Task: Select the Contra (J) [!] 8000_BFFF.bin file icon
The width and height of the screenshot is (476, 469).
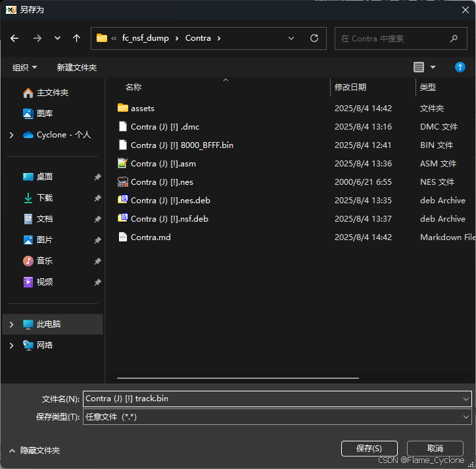Action: click(x=123, y=145)
